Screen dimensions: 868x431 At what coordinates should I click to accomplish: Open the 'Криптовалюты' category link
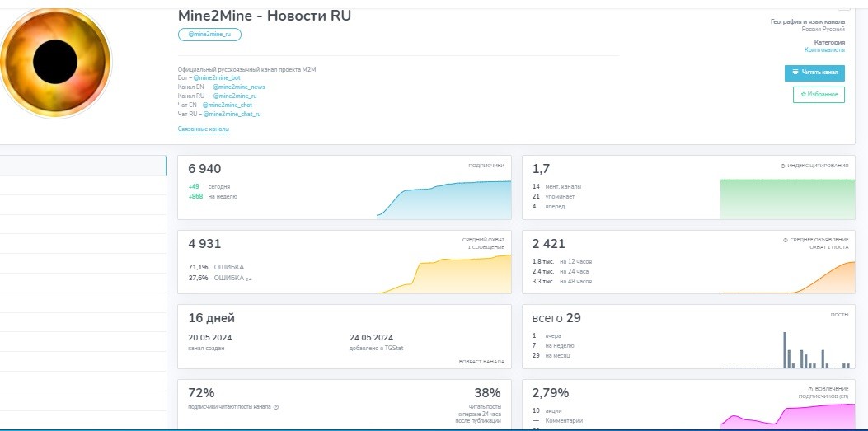[824, 49]
